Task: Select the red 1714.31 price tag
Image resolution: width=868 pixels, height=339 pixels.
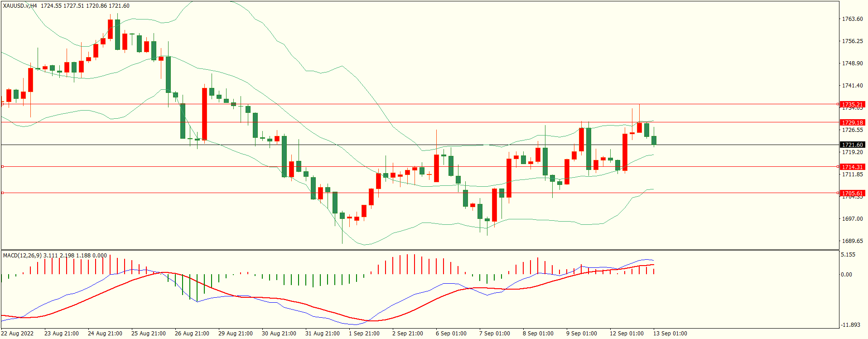Action: pos(852,167)
